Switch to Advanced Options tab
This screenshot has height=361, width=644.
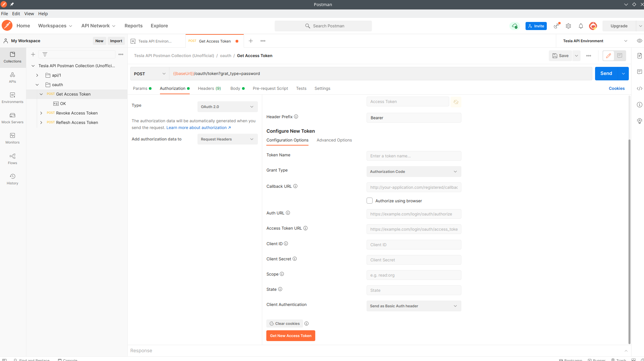tap(334, 140)
